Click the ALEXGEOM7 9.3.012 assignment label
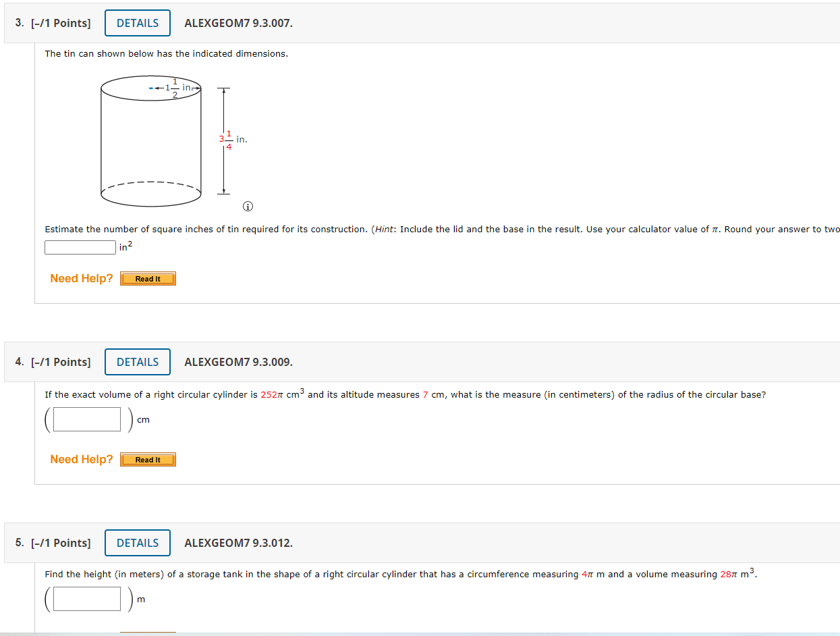This screenshot has width=840, height=636. (x=237, y=542)
